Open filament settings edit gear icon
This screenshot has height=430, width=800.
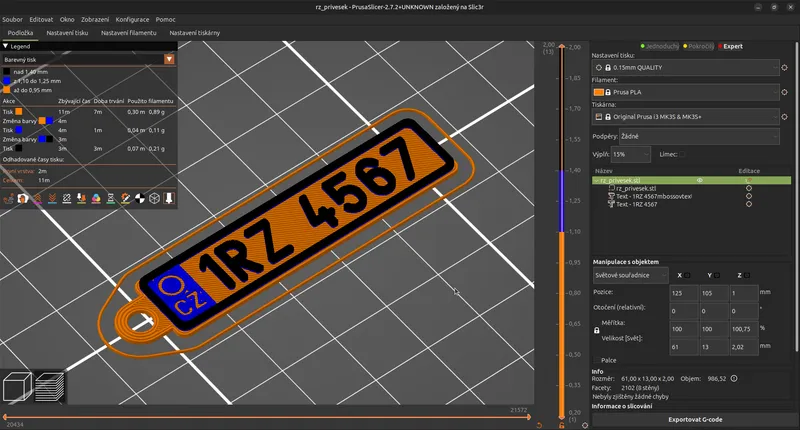click(x=785, y=92)
